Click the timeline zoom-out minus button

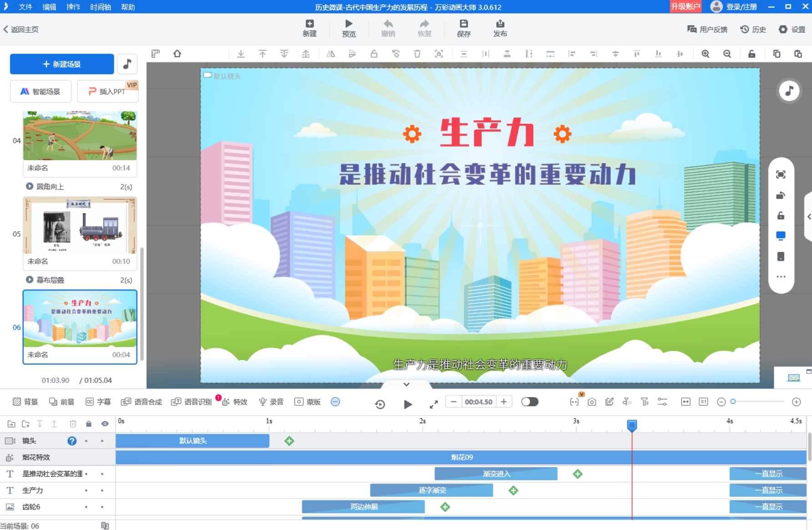click(721, 402)
